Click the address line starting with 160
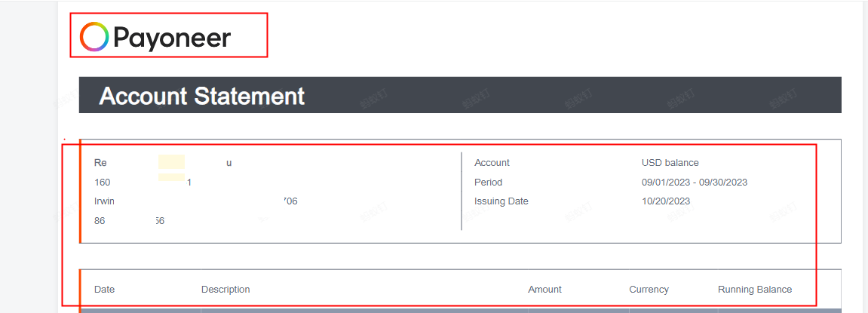Screen dimensions: 868x313 [x=103, y=183]
